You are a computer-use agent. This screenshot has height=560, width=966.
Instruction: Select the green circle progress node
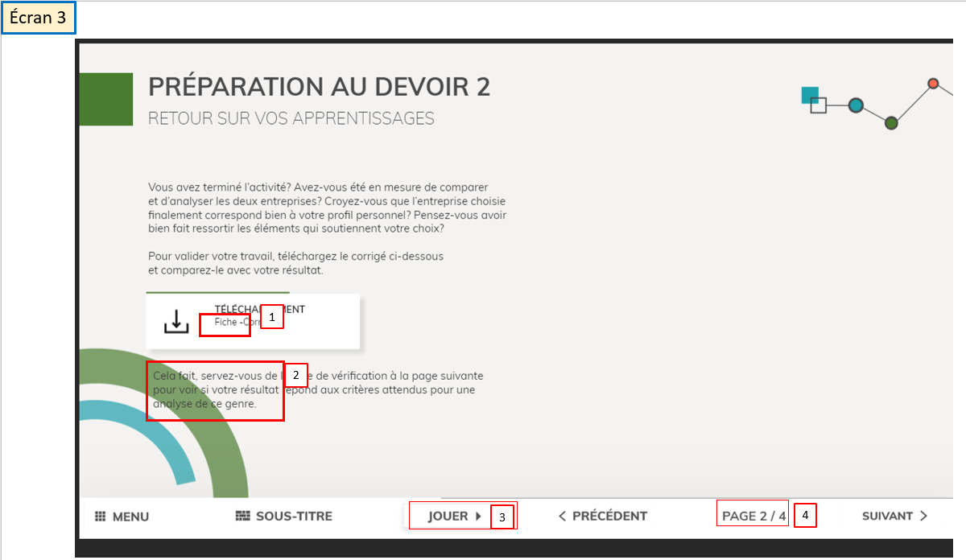[890, 123]
